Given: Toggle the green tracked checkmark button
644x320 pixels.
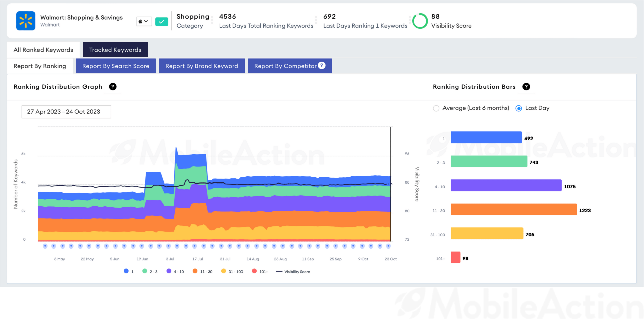Looking at the screenshot, I should (x=162, y=22).
